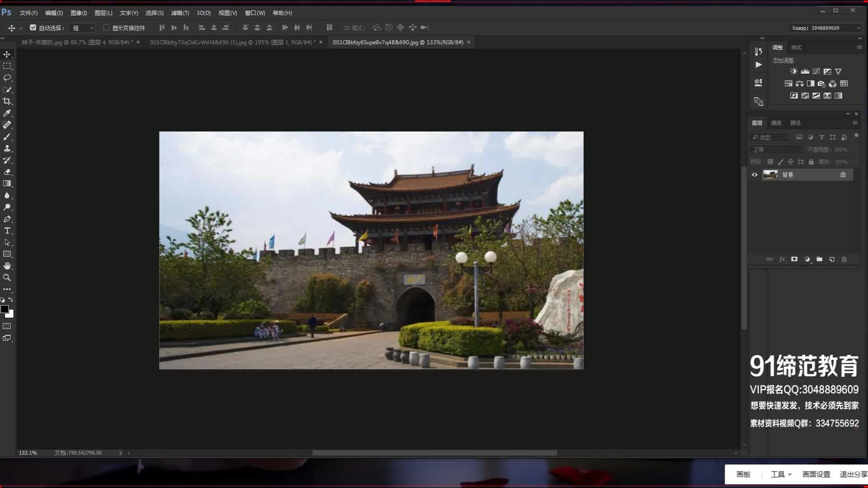Switch to the 妹子-恢复的.jpg document tab
This screenshot has height=488, width=868.
click(77, 42)
